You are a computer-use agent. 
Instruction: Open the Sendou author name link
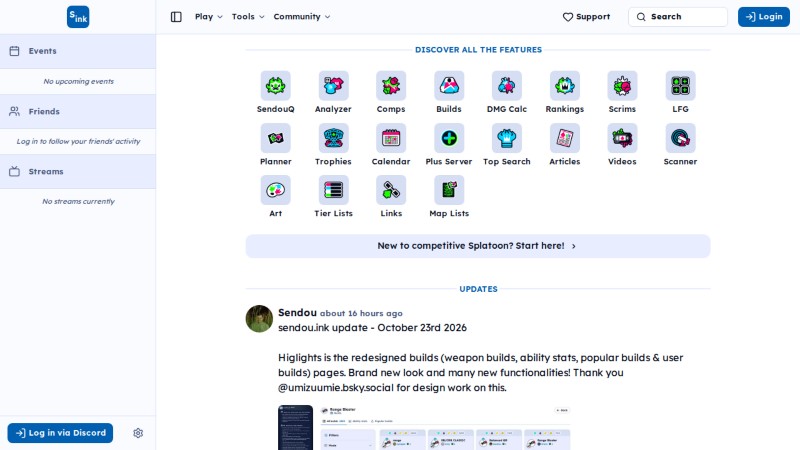click(297, 313)
